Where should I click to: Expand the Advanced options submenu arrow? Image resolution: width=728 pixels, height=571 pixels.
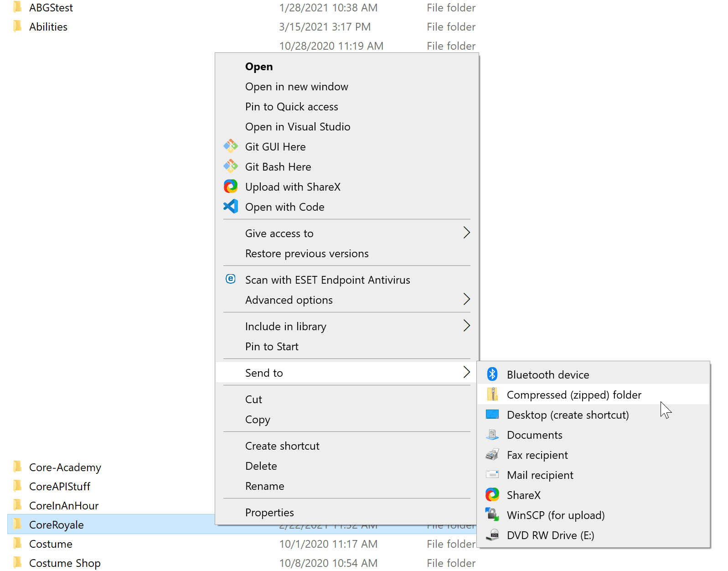point(466,300)
